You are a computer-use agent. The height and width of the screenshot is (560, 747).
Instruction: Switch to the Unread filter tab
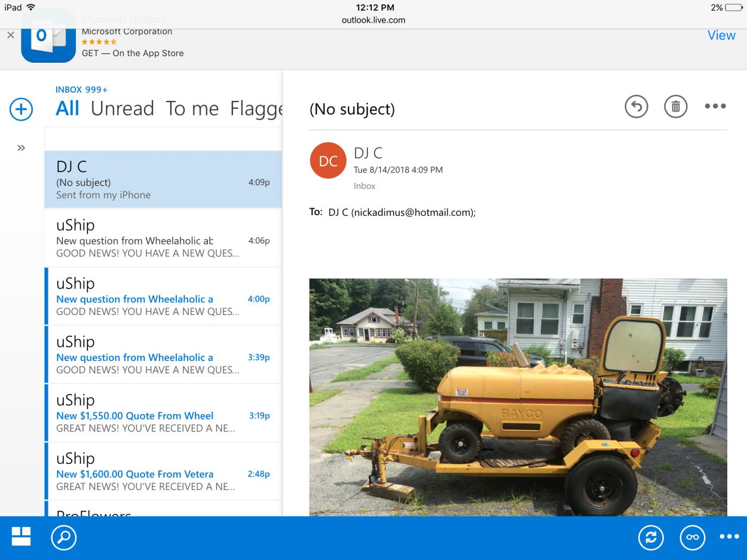point(123,109)
